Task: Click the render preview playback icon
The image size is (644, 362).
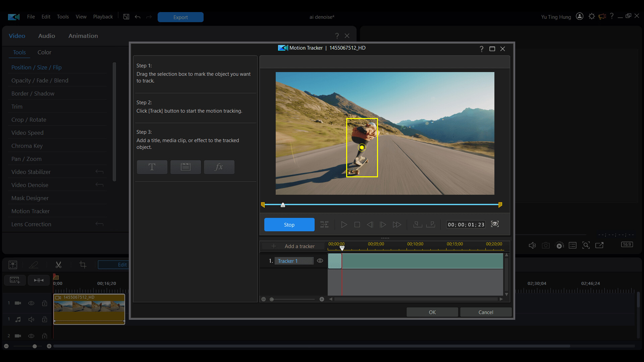Action: [x=559, y=245]
